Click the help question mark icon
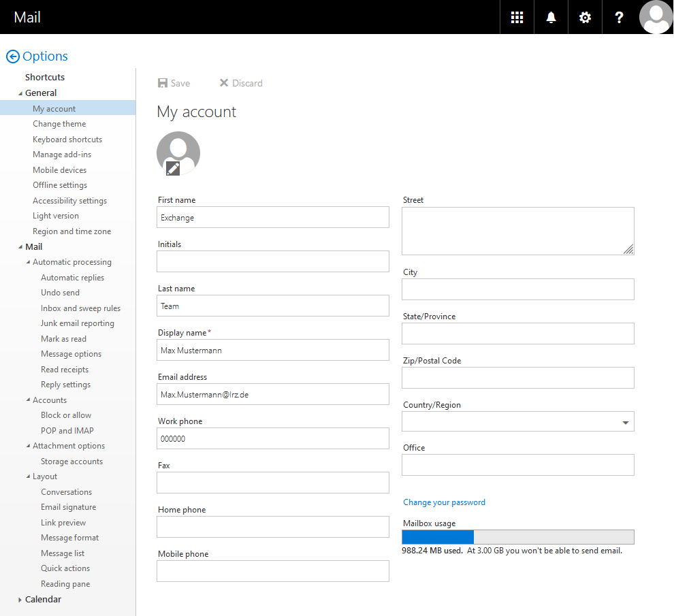The height and width of the screenshot is (616, 674). [x=619, y=18]
